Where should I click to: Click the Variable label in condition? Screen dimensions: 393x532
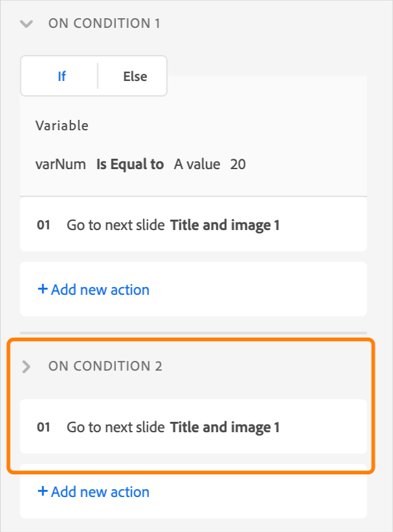point(62,126)
